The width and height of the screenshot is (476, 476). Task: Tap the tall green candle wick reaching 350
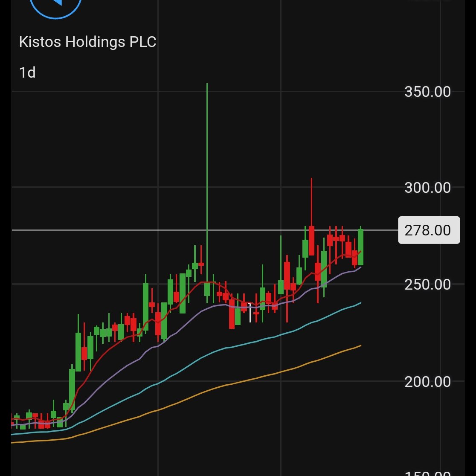pyautogui.click(x=207, y=182)
